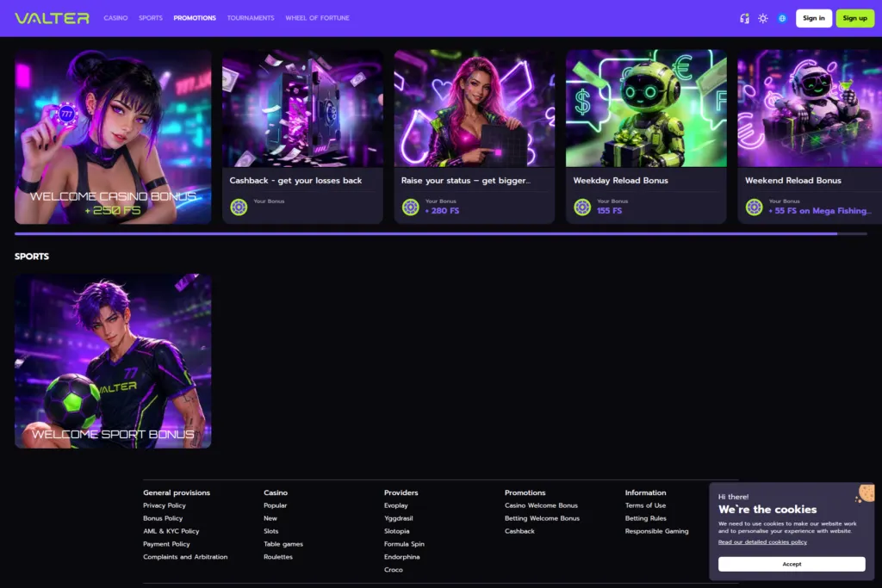The image size is (882, 588).
Task: Click the + 280 FS bonus value
Action: coord(442,211)
